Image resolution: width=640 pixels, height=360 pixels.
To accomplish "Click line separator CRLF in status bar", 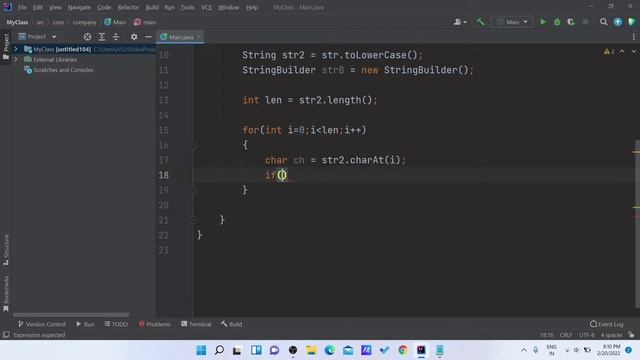I will tap(566, 335).
